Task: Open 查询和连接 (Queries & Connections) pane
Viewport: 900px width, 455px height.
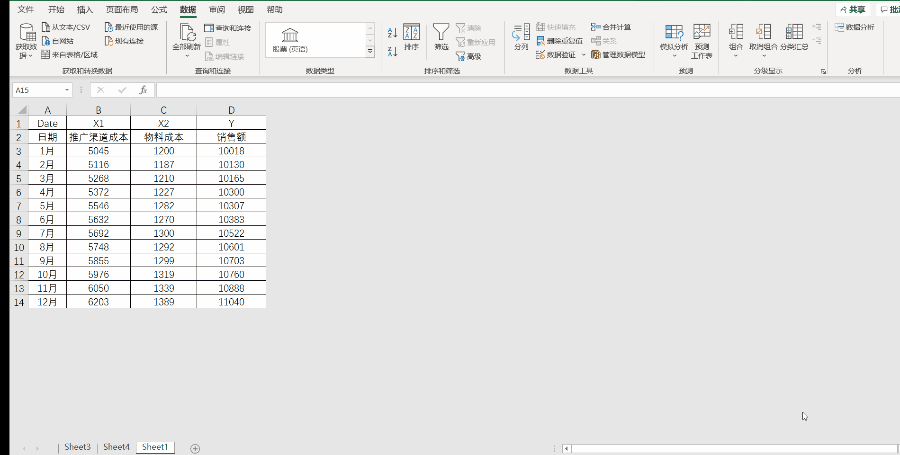Action: pyautogui.click(x=227, y=28)
